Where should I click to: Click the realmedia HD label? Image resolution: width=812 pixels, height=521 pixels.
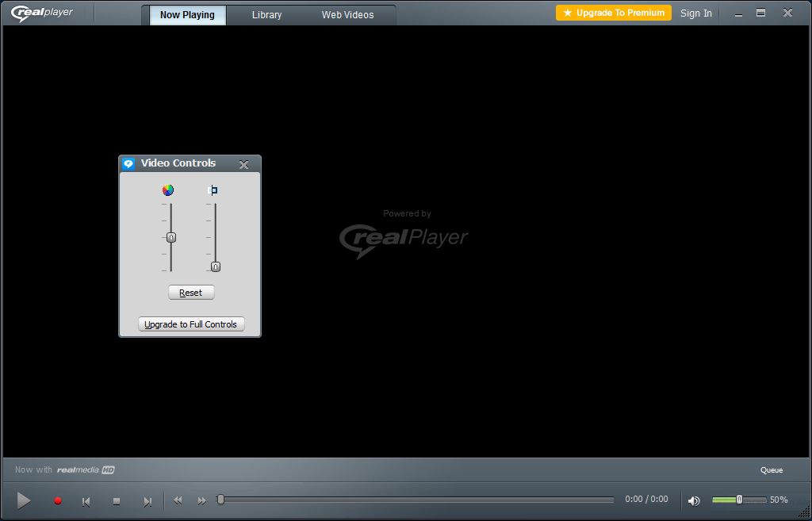pyautogui.click(x=86, y=469)
